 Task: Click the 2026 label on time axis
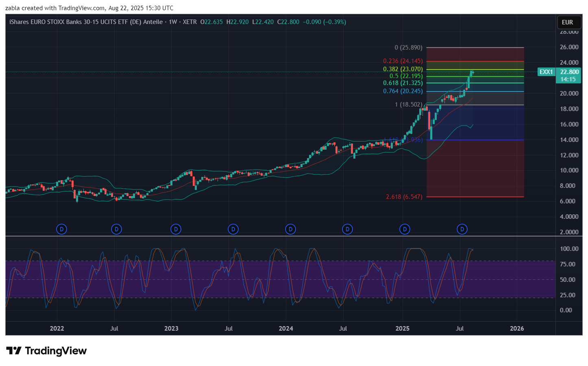tap(517, 329)
